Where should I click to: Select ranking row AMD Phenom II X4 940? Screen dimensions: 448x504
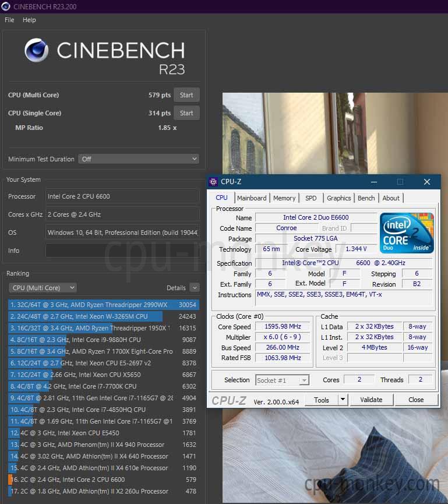[104, 445]
